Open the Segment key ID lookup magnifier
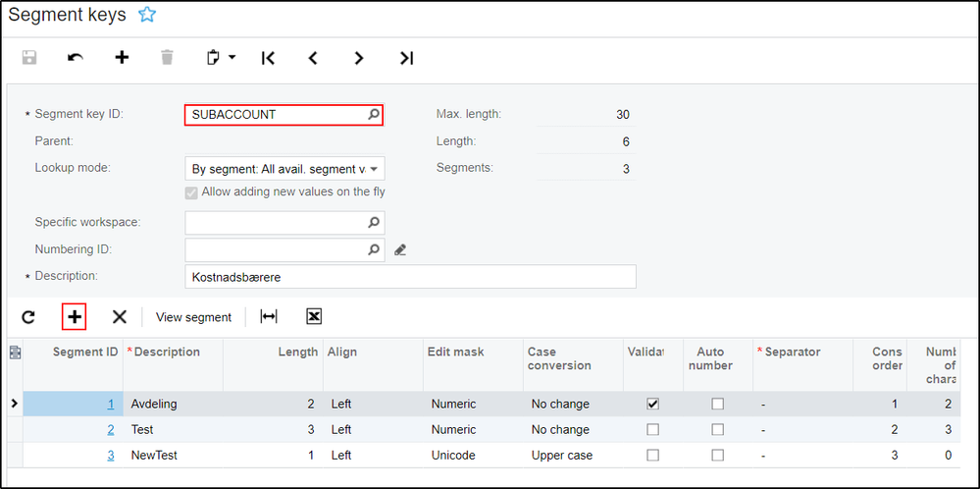980x489 pixels. [x=373, y=115]
